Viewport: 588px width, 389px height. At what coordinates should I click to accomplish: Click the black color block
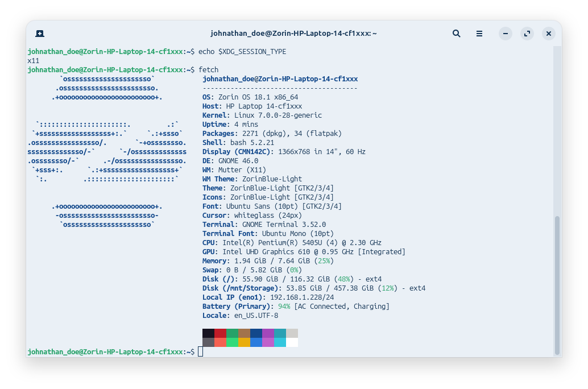pos(209,333)
